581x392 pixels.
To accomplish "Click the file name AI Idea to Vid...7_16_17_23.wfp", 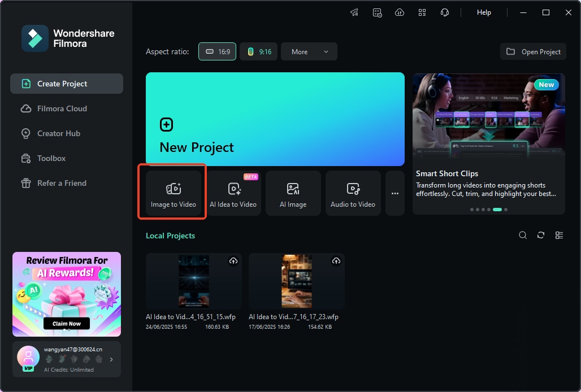I will (x=293, y=317).
